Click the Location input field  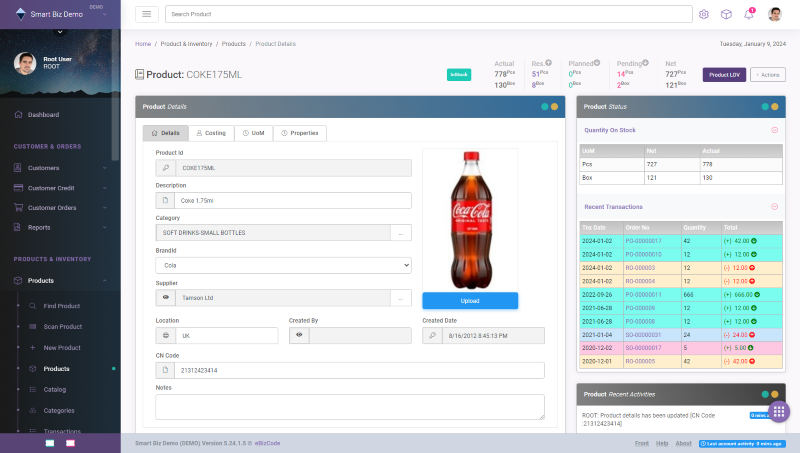[x=227, y=336]
